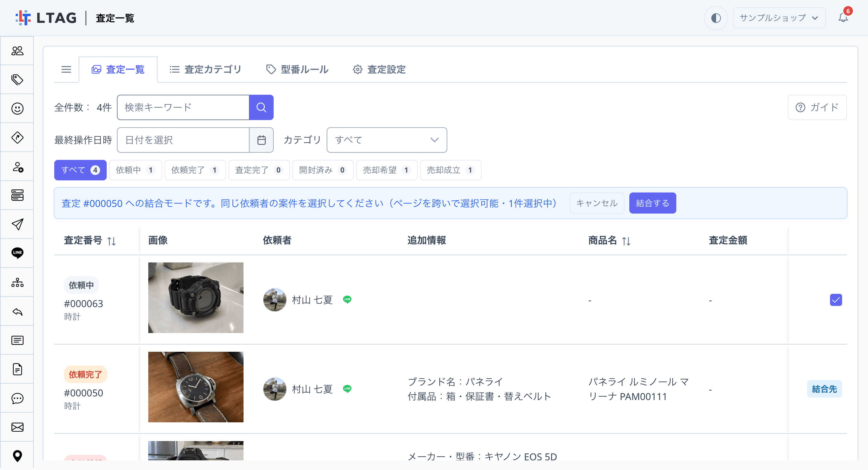Image resolution: width=868 pixels, height=470 pixels.
Task: Click the document page sidebar icon
Action: [x=17, y=369]
